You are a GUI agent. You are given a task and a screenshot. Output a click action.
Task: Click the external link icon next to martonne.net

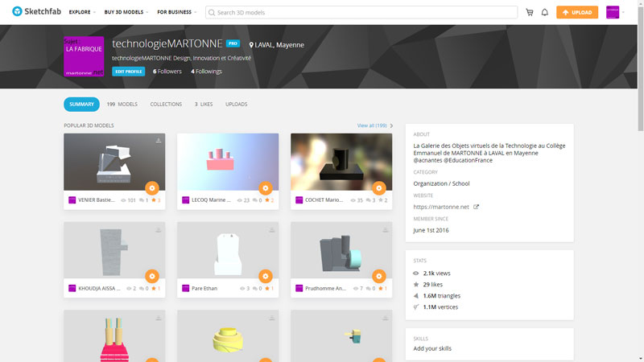(x=476, y=207)
